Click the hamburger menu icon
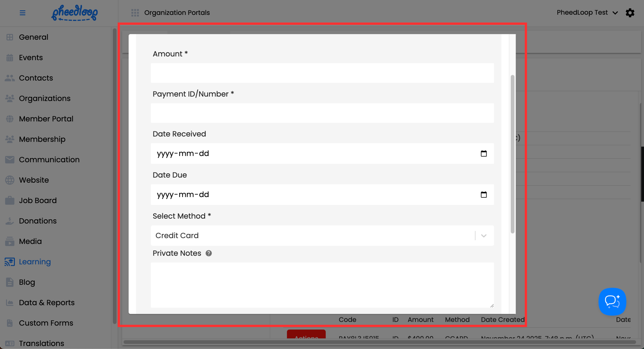The height and width of the screenshot is (349, 644). 23,13
